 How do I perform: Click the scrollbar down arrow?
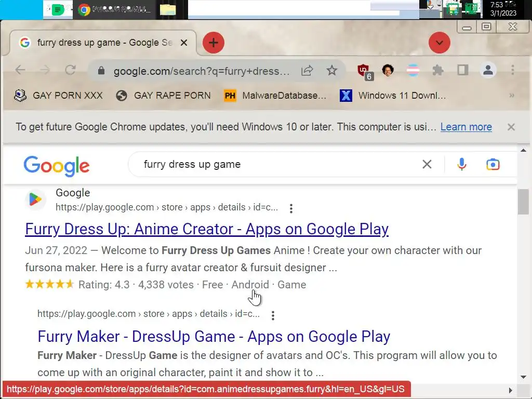click(523, 377)
